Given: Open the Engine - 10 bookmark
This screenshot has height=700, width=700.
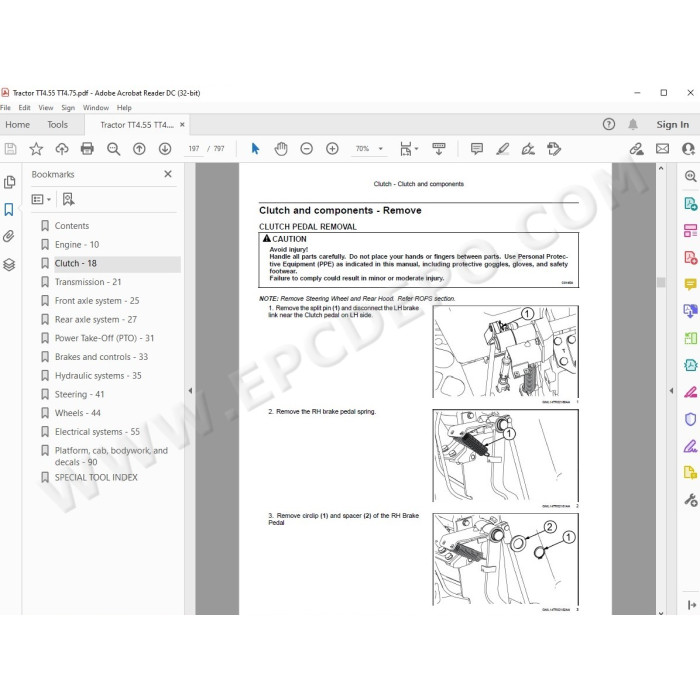Looking at the screenshot, I should [77, 245].
